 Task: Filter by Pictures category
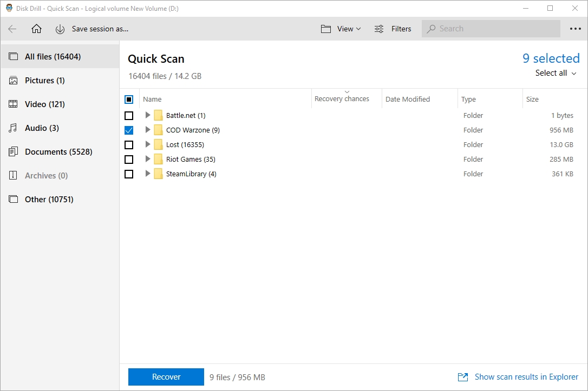pyautogui.click(x=60, y=81)
